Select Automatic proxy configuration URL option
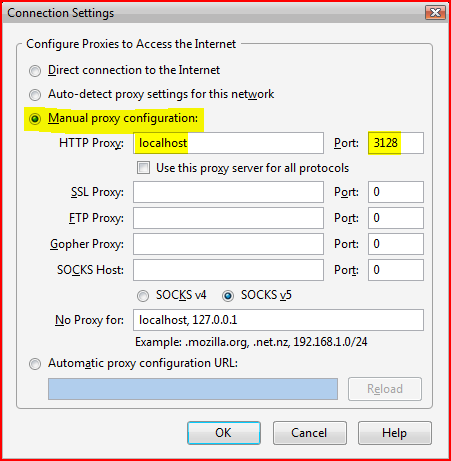Viewport: 451px width, 461px height. [35, 364]
